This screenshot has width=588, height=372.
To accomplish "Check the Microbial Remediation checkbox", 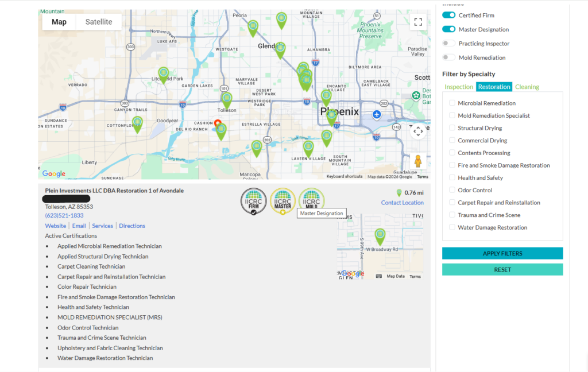I will (452, 103).
